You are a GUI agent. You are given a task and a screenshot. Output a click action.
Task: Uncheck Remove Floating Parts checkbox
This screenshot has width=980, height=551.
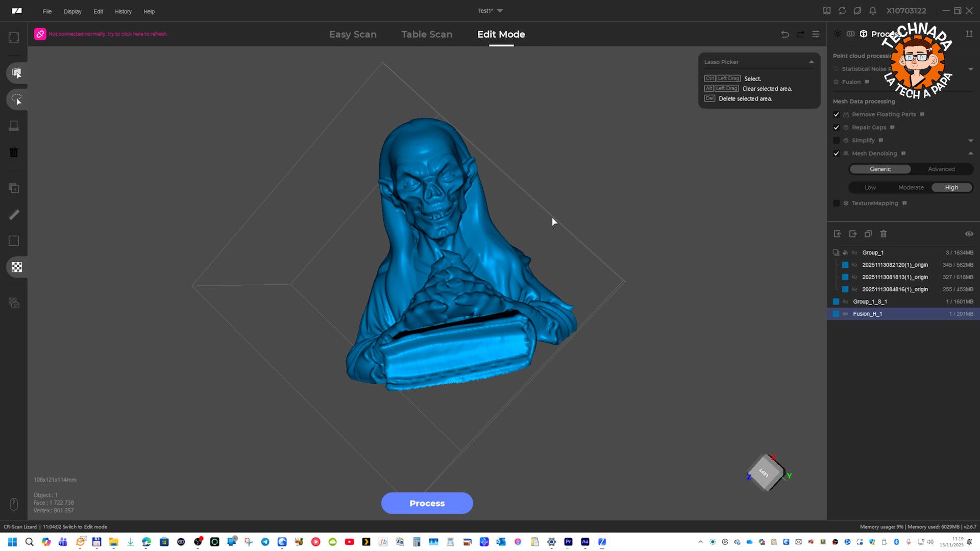pos(836,114)
